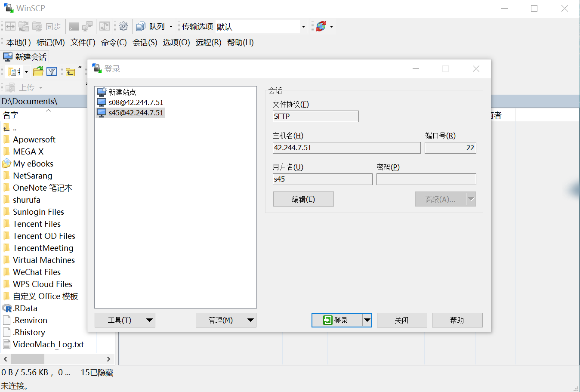The height and width of the screenshot is (392, 580).
Task: Click the filter funnel icon
Action: tap(52, 71)
